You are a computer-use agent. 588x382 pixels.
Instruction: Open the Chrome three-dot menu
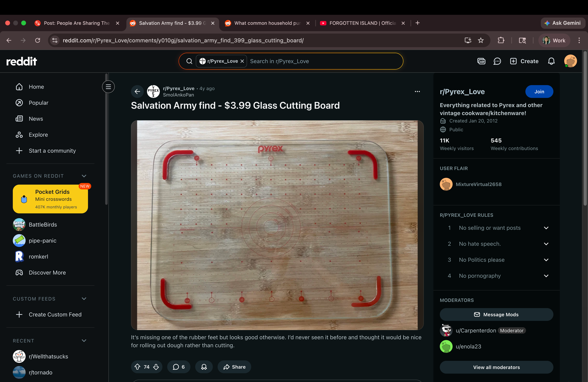click(x=579, y=41)
